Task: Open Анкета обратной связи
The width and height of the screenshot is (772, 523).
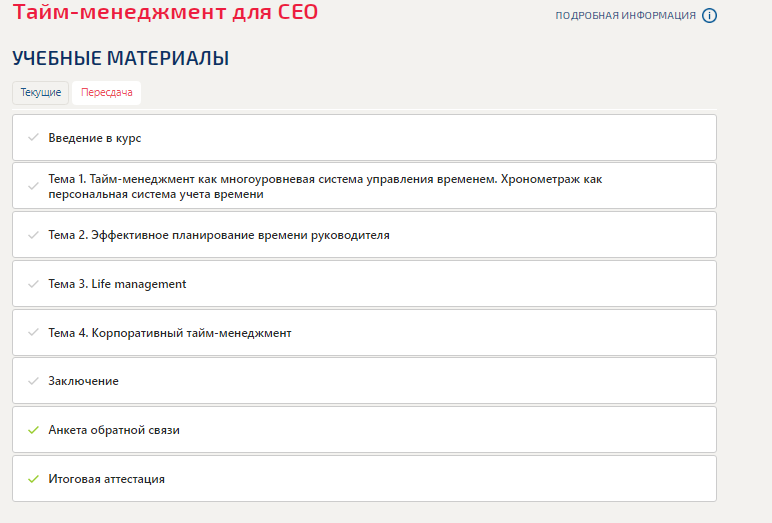Action: tap(364, 430)
